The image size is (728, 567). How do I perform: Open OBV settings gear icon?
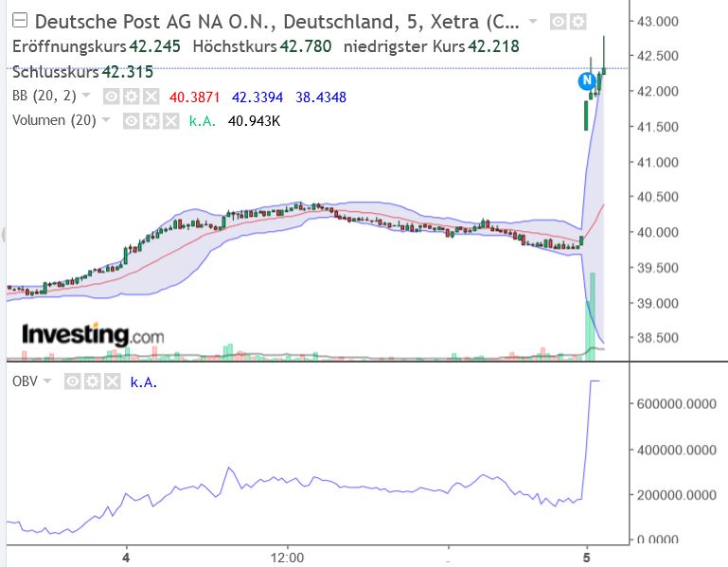93,381
